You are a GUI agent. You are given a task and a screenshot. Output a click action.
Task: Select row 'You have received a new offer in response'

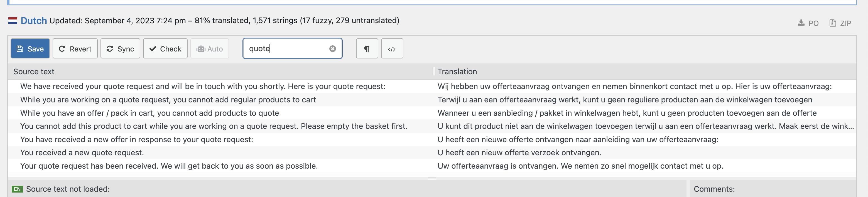432,139
